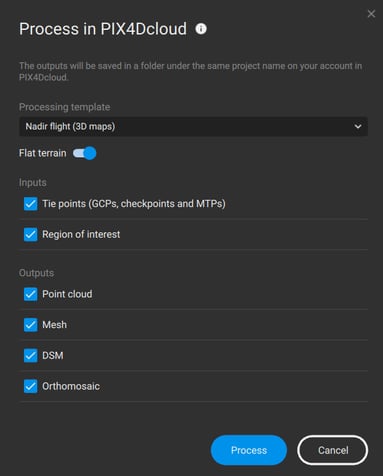The image size is (383, 476).
Task: Select the Nadir flight (3D maps) text
Action: pyautogui.click(x=70, y=127)
